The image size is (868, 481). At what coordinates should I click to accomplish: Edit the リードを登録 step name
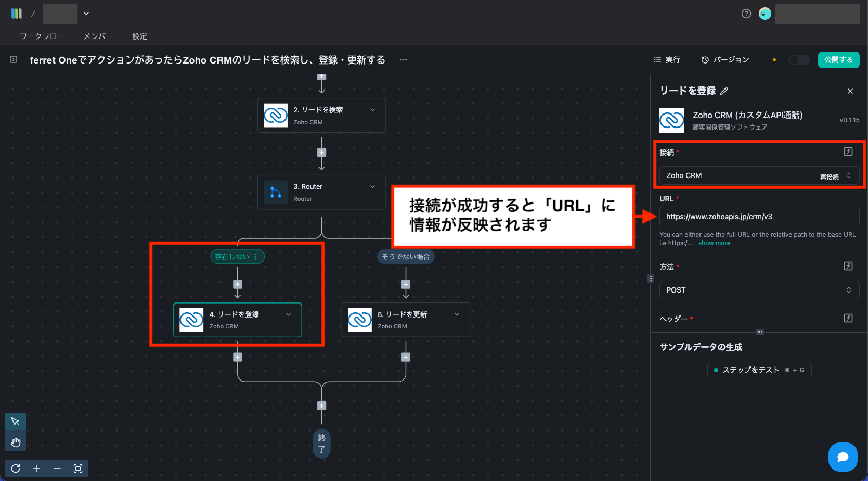[x=724, y=91]
